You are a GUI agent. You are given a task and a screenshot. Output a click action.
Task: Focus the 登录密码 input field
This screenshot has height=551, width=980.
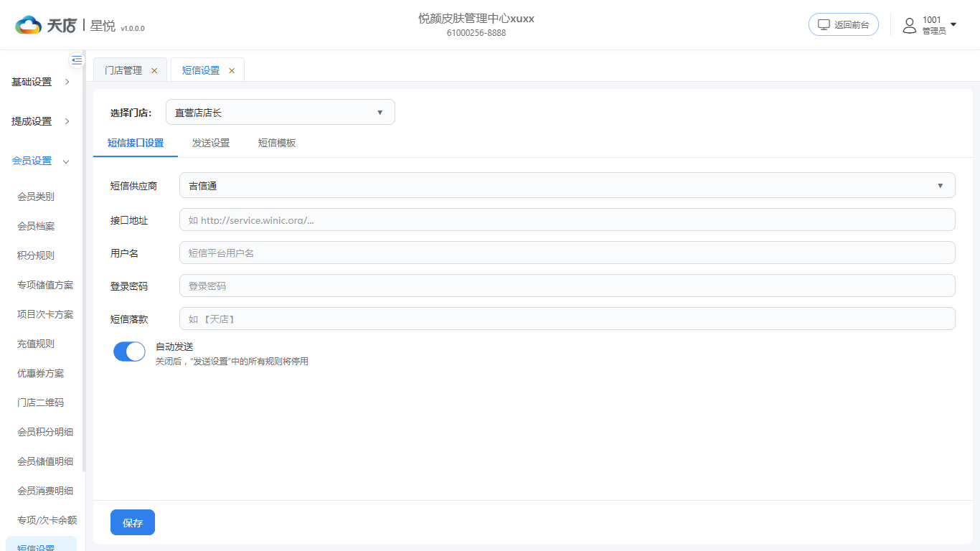[567, 286]
